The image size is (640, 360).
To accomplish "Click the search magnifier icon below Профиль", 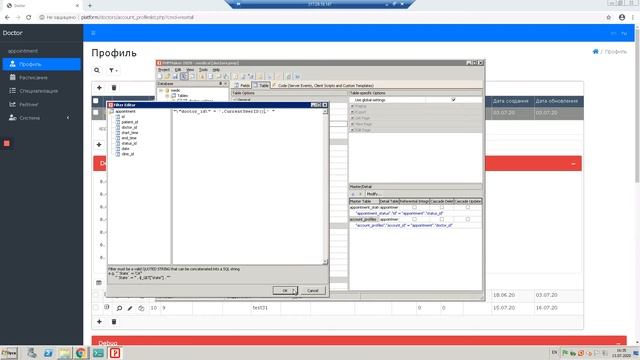I will [97, 70].
